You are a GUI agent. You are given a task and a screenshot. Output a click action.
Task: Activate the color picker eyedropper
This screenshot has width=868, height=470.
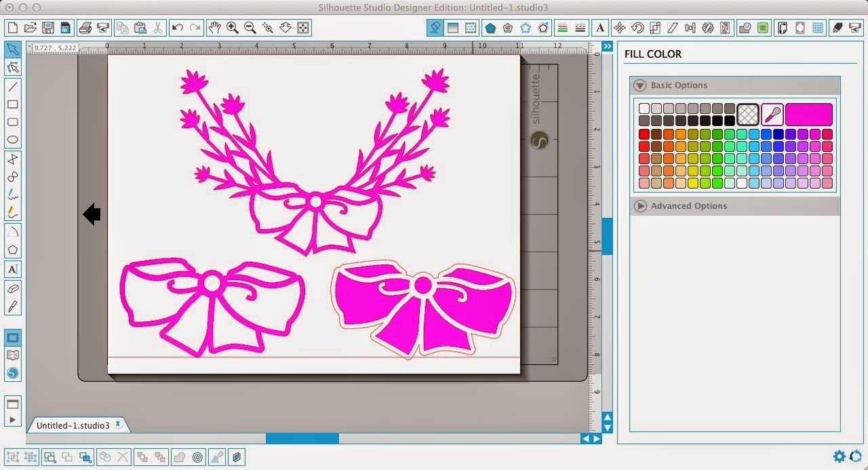[772, 114]
